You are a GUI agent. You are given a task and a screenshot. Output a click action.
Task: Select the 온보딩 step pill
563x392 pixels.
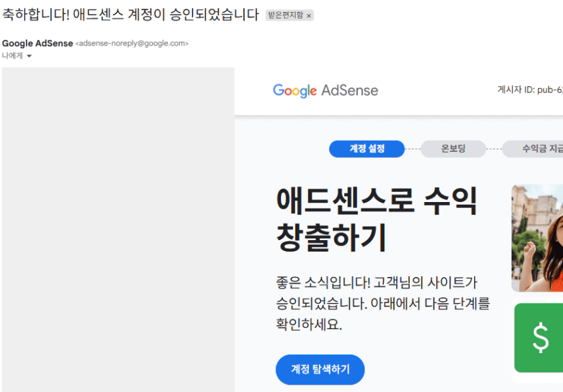453,149
